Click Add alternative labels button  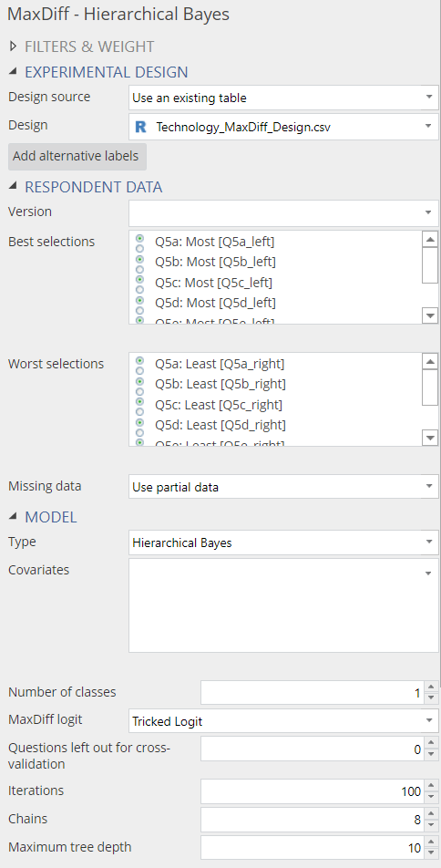(x=77, y=156)
